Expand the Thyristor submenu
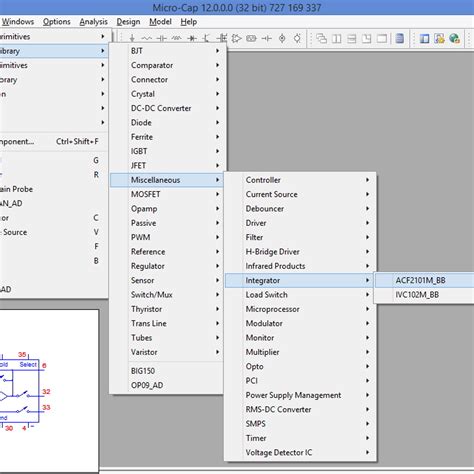This screenshot has width=474, height=474. 168,309
